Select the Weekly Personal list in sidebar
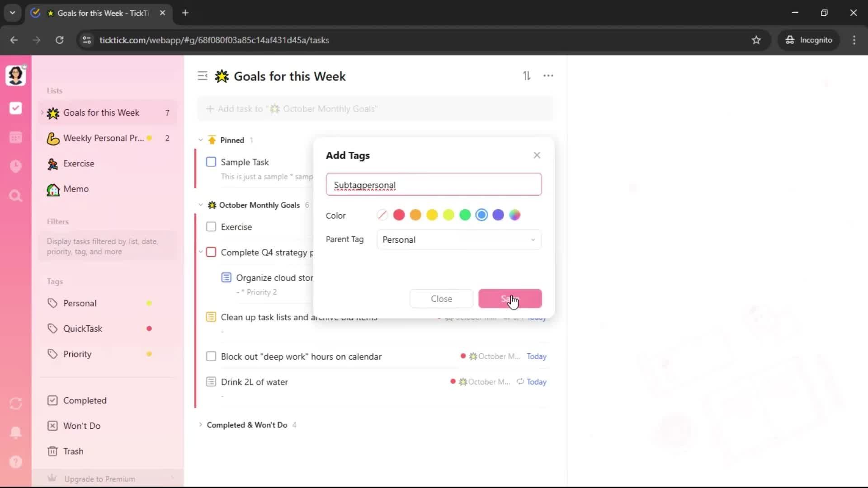868x488 pixels. point(103,138)
